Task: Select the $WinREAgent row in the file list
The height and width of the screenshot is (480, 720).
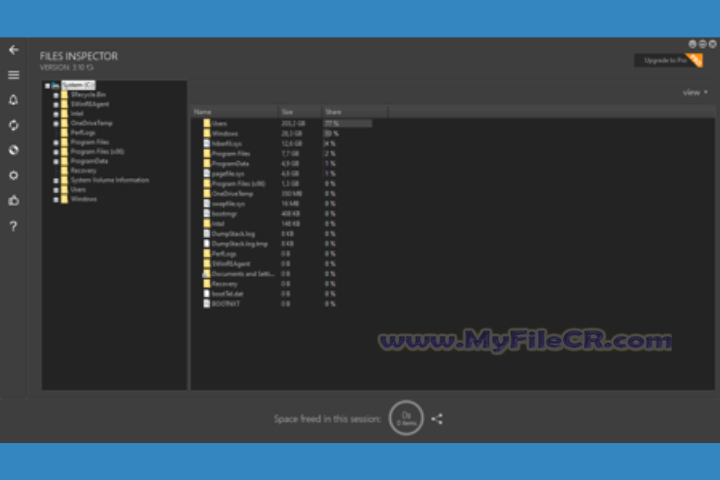Action: [x=452, y=264]
